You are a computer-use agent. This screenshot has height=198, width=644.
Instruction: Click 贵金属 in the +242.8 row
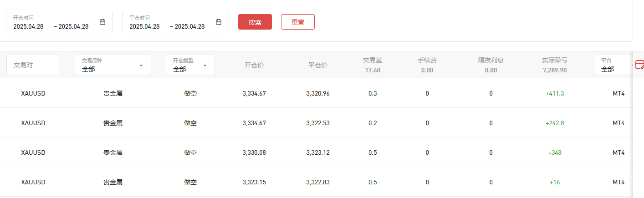pos(113,123)
